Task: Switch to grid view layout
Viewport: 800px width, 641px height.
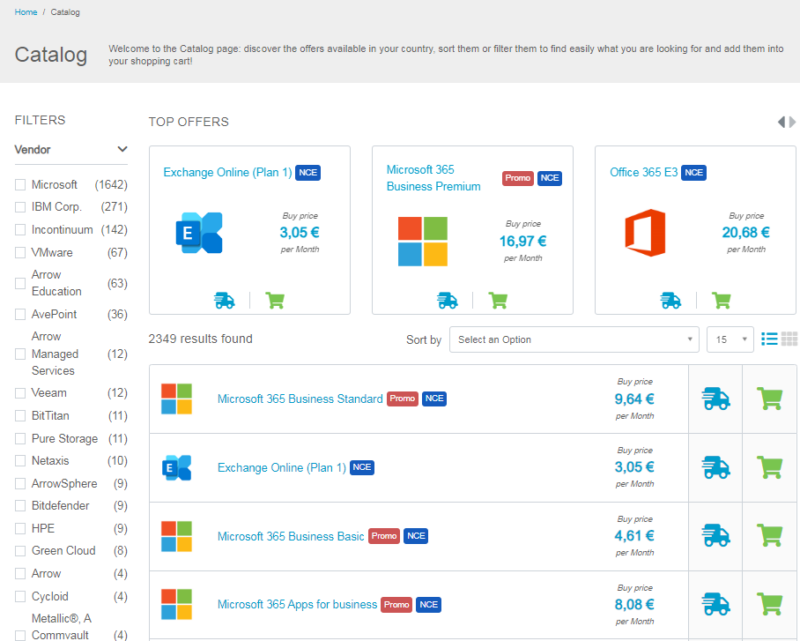Action: (x=789, y=339)
